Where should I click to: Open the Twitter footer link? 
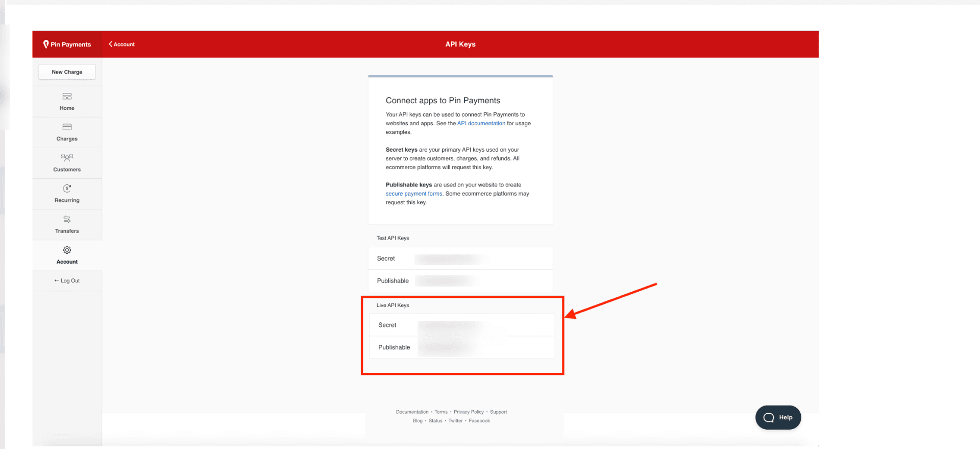[x=455, y=421]
